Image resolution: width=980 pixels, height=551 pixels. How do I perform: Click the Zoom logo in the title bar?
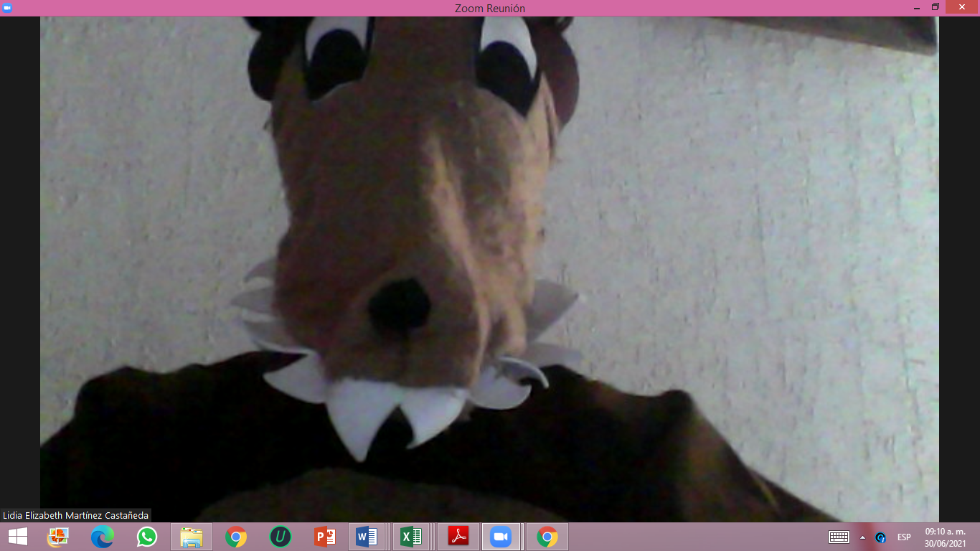[x=7, y=7]
